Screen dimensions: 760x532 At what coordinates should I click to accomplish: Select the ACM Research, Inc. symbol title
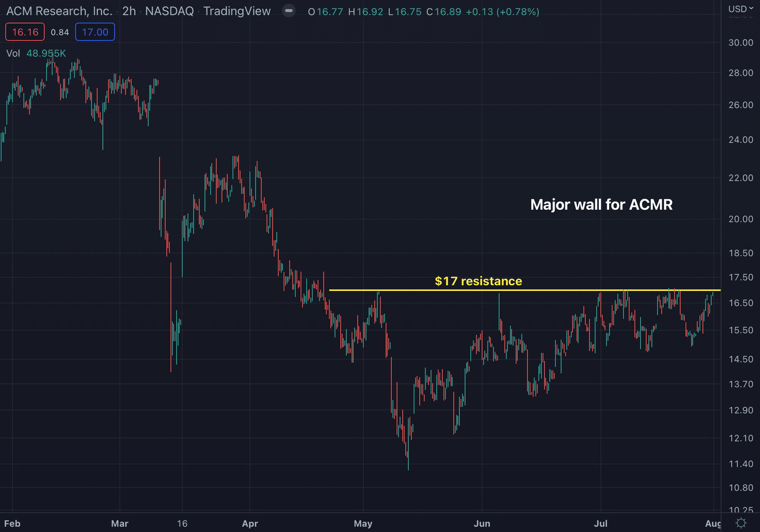click(x=59, y=11)
